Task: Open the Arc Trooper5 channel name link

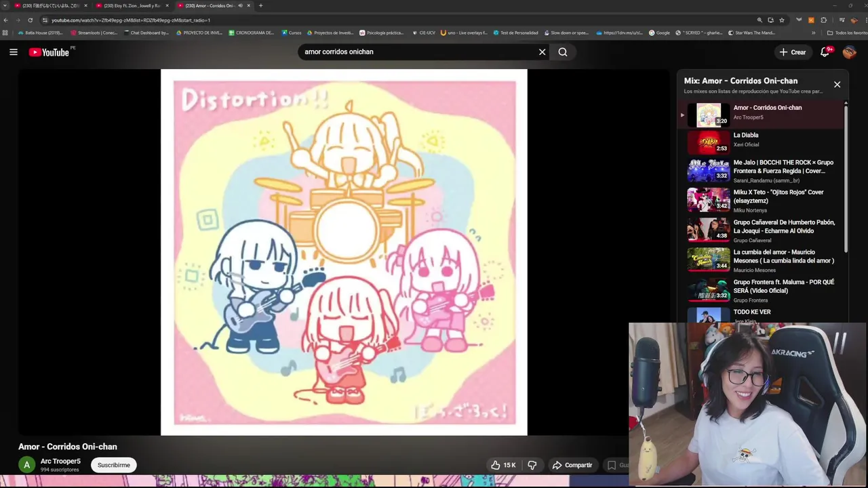Action: click(60, 462)
